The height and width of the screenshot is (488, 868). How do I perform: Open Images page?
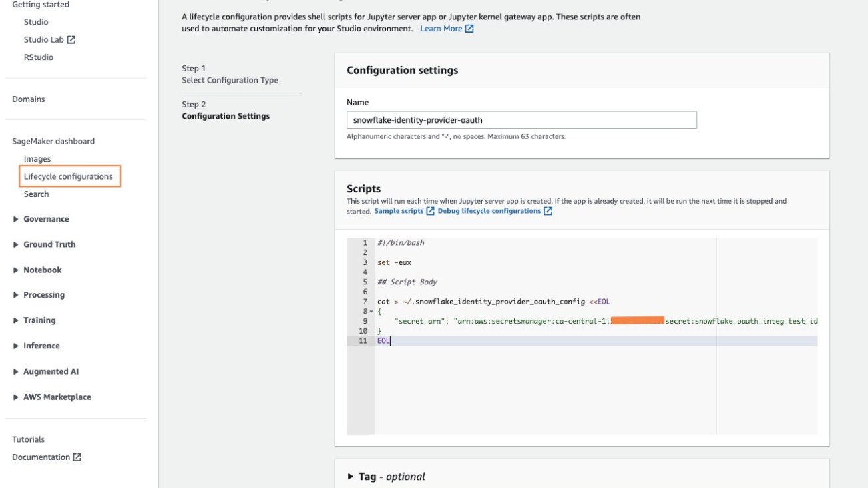37,159
